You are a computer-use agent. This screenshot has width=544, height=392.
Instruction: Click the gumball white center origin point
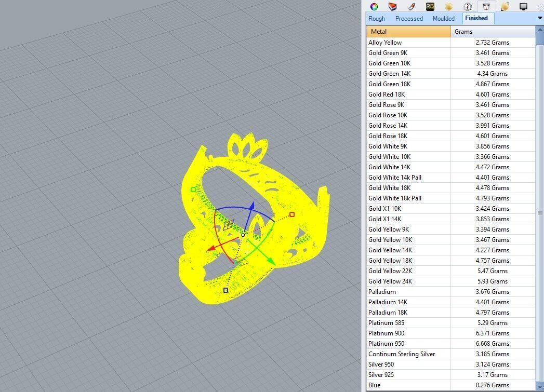pos(243,235)
